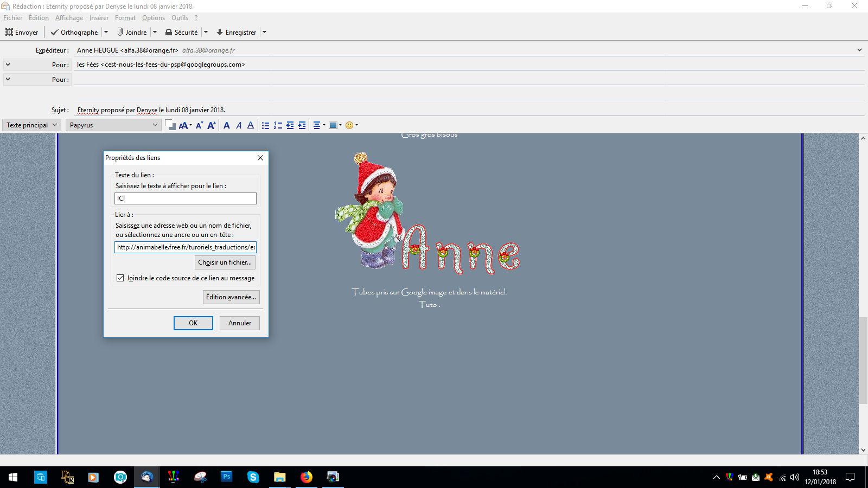Click Joindre to attach a file
The height and width of the screenshot is (488, 868).
coord(132,32)
